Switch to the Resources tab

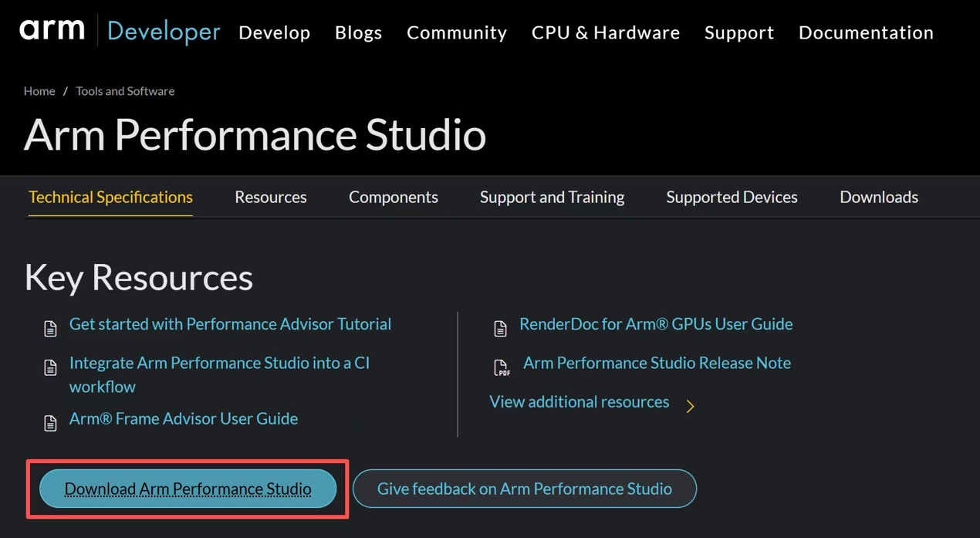(271, 198)
